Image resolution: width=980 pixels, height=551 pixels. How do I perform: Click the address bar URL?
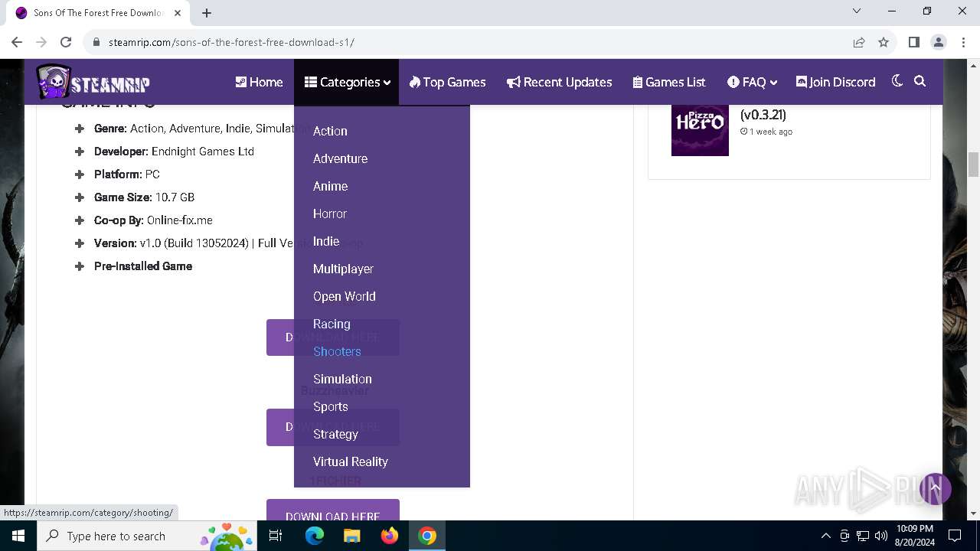click(231, 42)
